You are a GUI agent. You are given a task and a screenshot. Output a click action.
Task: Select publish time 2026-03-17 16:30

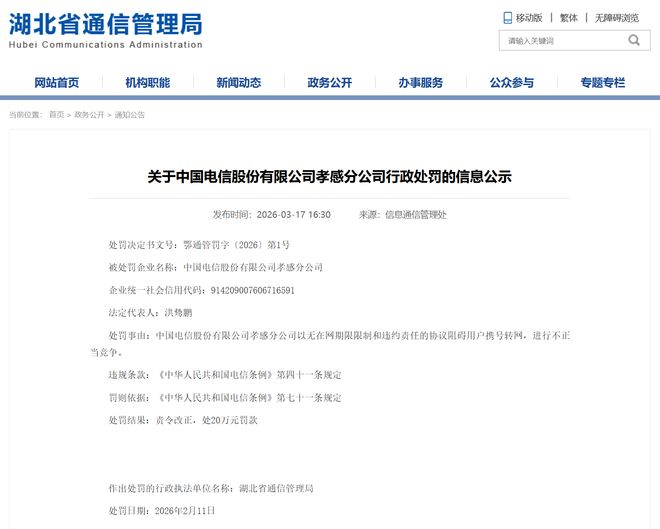(x=293, y=215)
